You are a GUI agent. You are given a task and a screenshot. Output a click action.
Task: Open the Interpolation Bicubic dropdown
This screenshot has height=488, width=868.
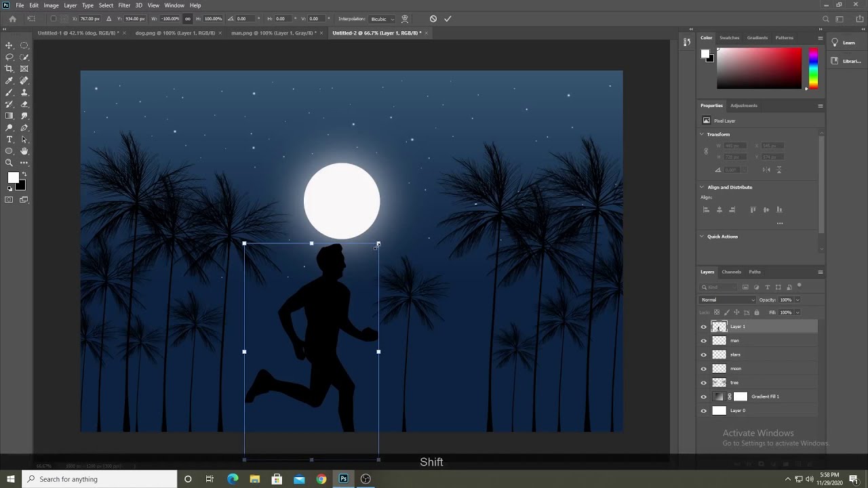tap(382, 19)
